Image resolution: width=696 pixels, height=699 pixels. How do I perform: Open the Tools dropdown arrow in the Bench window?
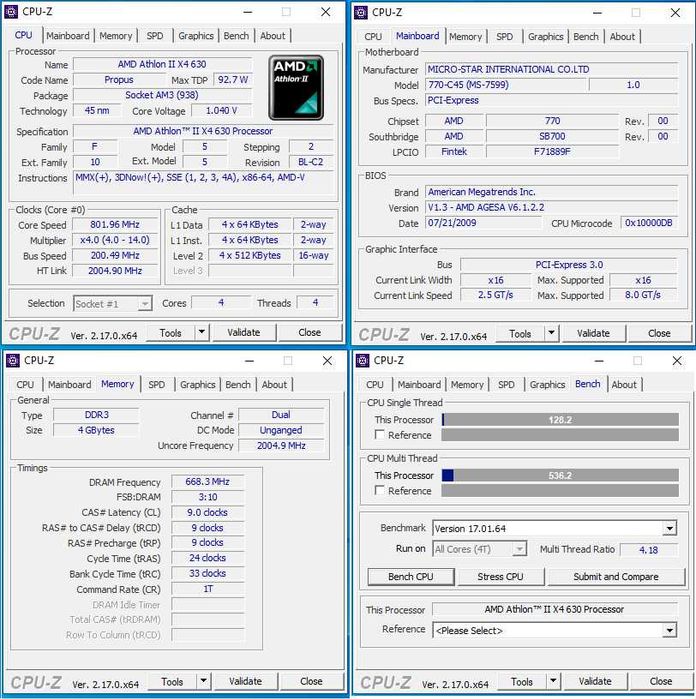click(x=553, y=681)
